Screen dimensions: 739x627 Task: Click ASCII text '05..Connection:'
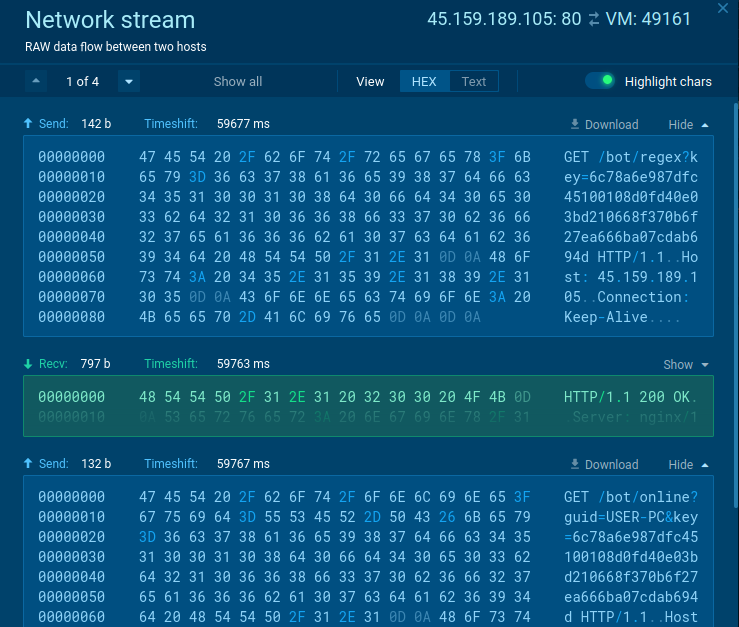tap(626, 297)
